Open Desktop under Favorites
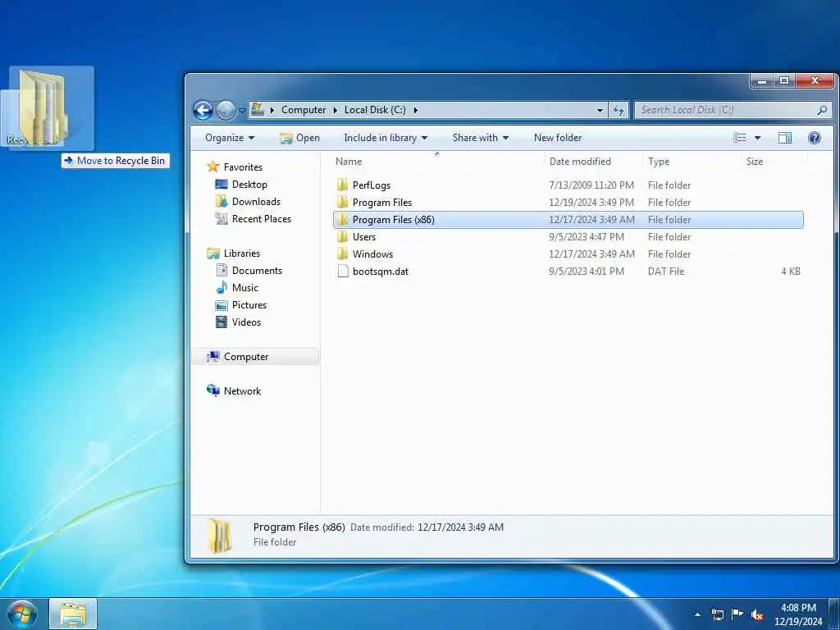 [x=240, y=185]
